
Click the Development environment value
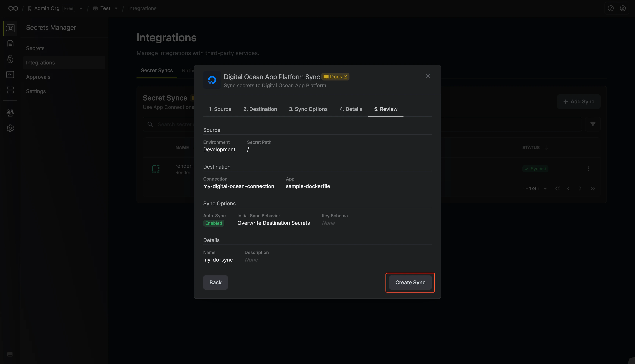(219, 149)
